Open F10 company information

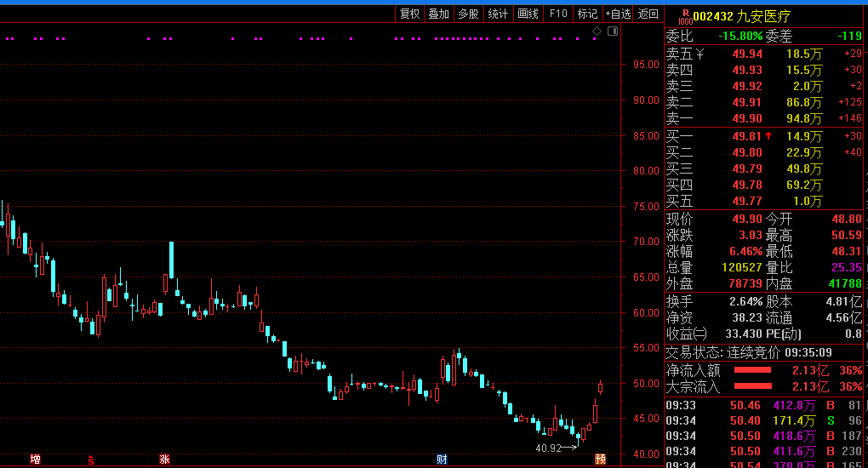tap(558, 14)
